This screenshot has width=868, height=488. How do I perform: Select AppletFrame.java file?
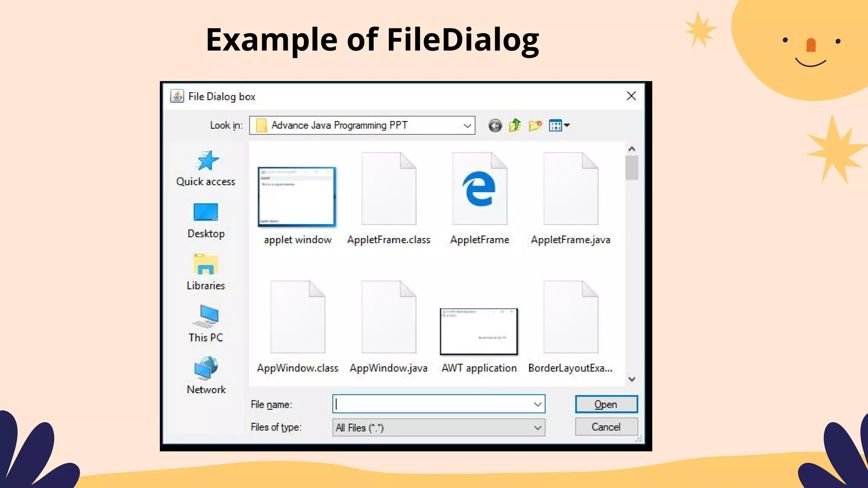(x=570, y=199)
